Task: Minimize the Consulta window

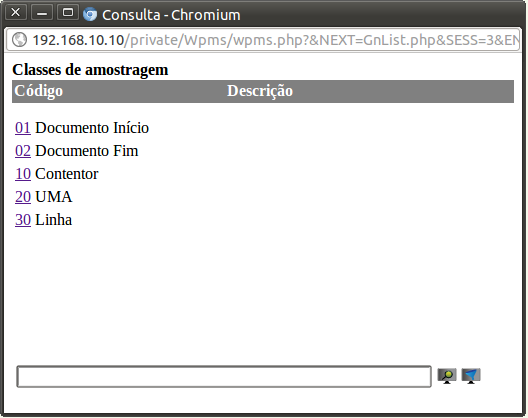Action: pos(42,12)
